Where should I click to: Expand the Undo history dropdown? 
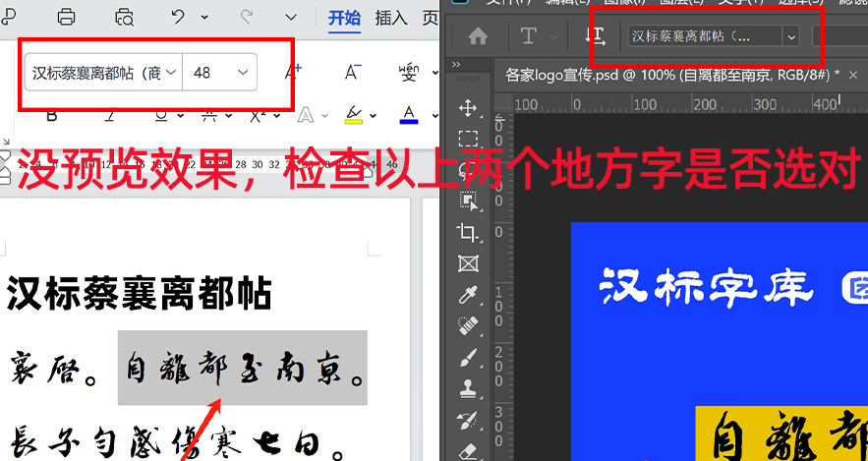[204, 18]
